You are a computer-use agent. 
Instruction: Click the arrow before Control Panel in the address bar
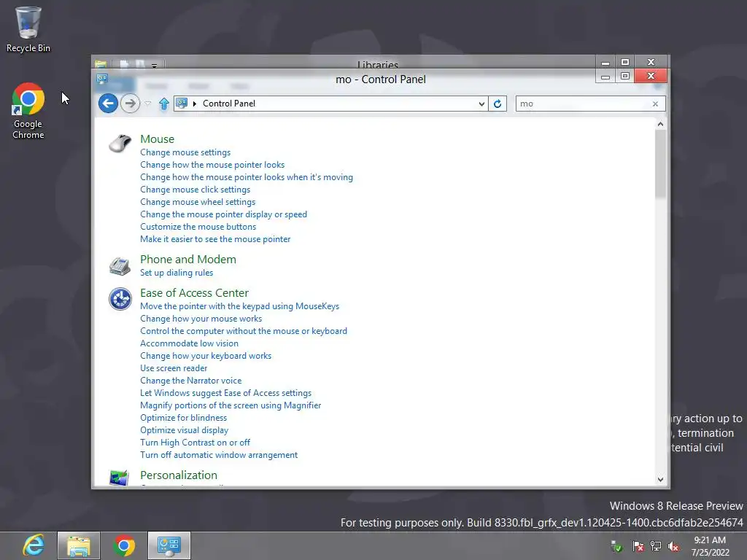(194, 104)
